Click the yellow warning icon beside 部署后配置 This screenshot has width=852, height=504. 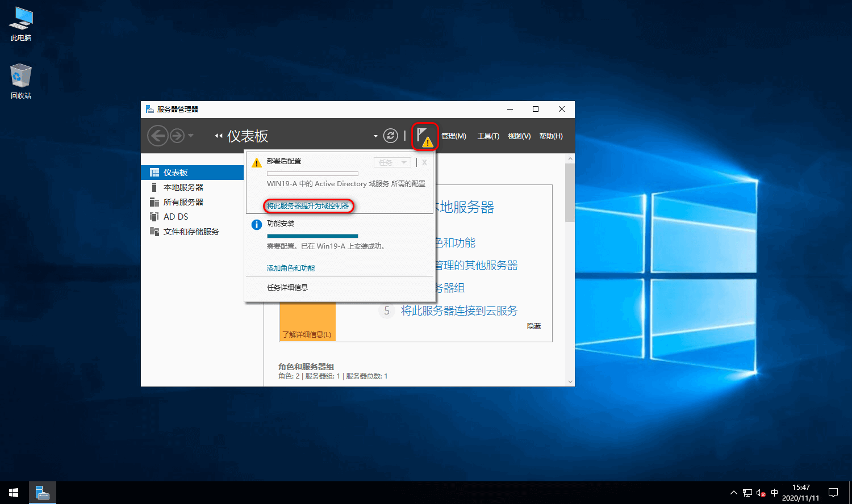click(x=257, y=163)
